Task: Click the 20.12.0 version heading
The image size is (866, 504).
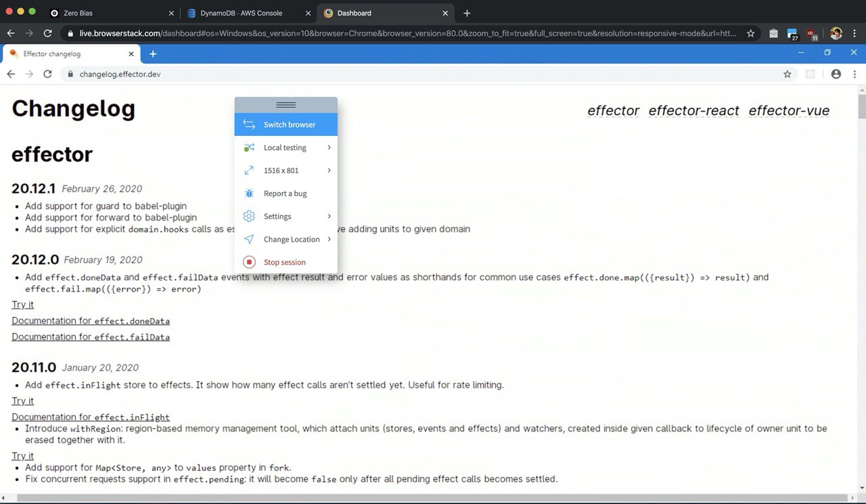Action: [35, 260]
